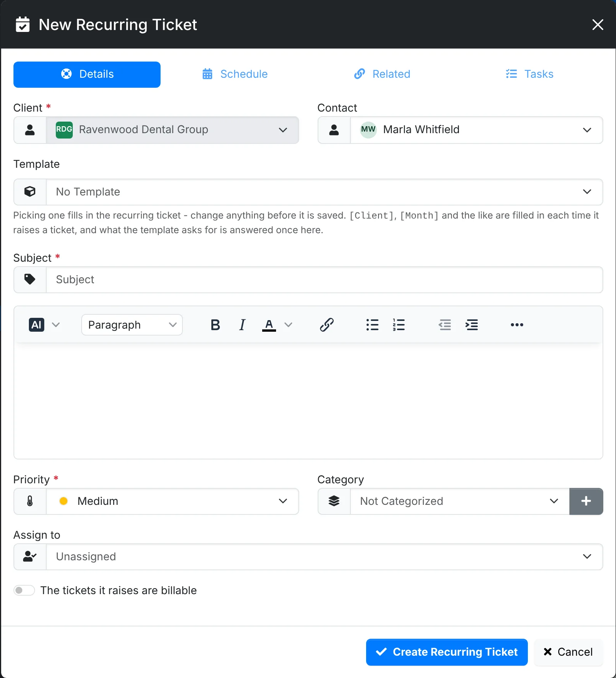This screenshot has width=616, height=678.
Task: Click Create Recurring Ticket
Action: pos(447,652)
